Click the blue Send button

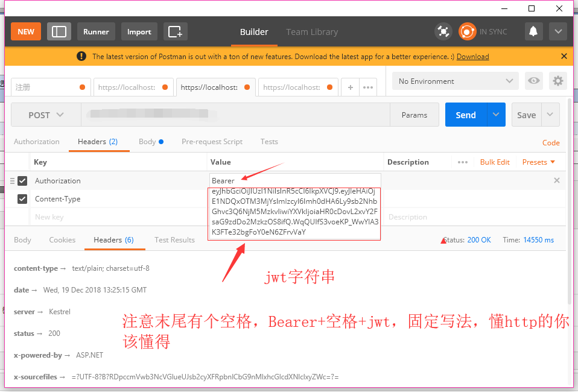coord(466,115)
